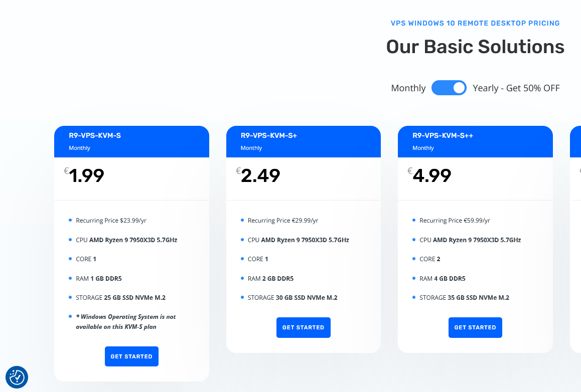Screen dimensions: 581x392
Task: Click the Recurring Price €59.99/yr line
Action: tap(455, 220)
